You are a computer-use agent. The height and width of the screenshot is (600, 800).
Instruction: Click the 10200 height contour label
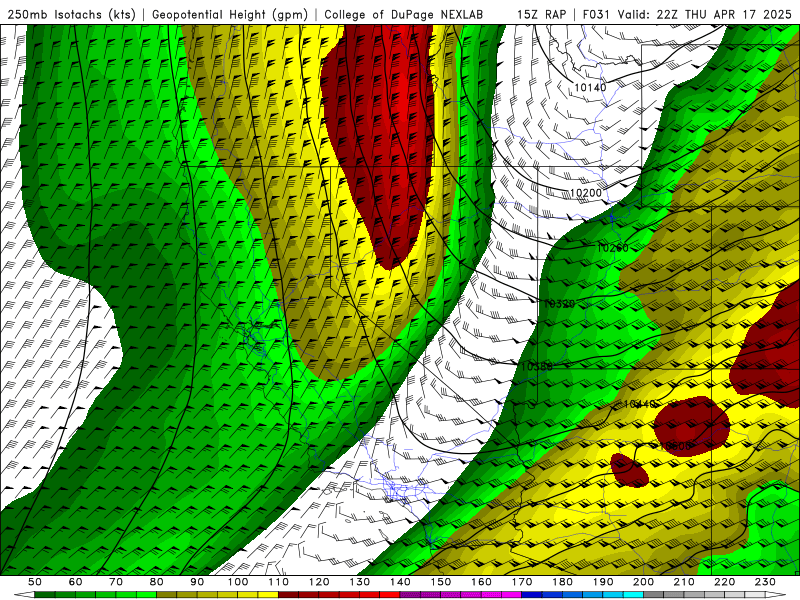point(585,193)
